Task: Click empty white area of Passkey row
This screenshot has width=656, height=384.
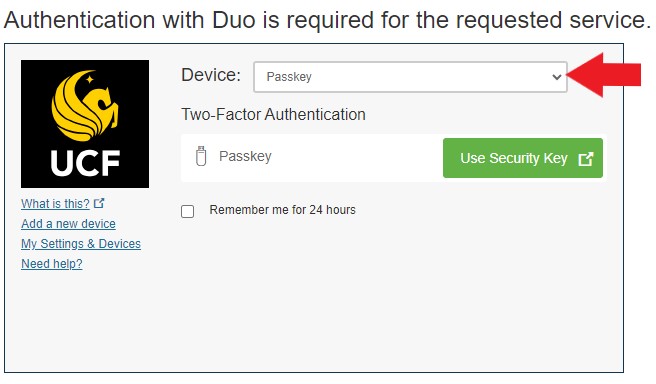Action: point(356,157)
